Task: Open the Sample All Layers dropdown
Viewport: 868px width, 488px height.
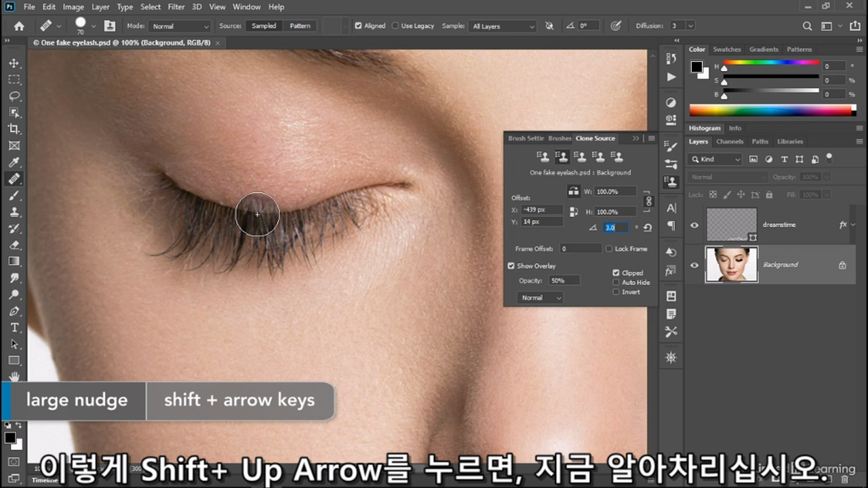Action: [x=502, y=26]
